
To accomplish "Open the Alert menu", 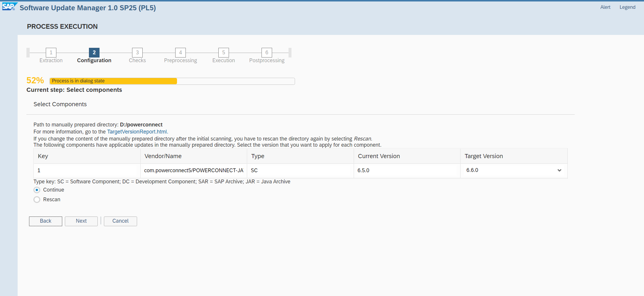I will tap(605, 7).
